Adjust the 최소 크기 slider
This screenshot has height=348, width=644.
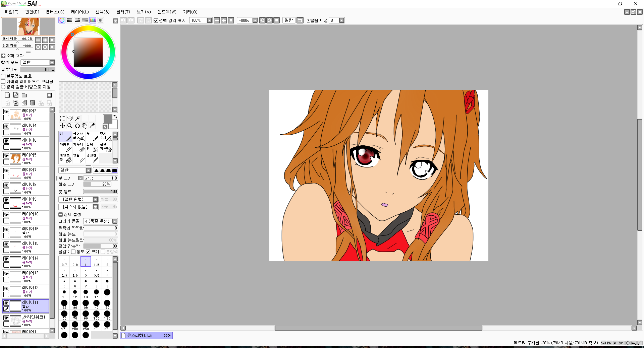(x=97, y=184)
